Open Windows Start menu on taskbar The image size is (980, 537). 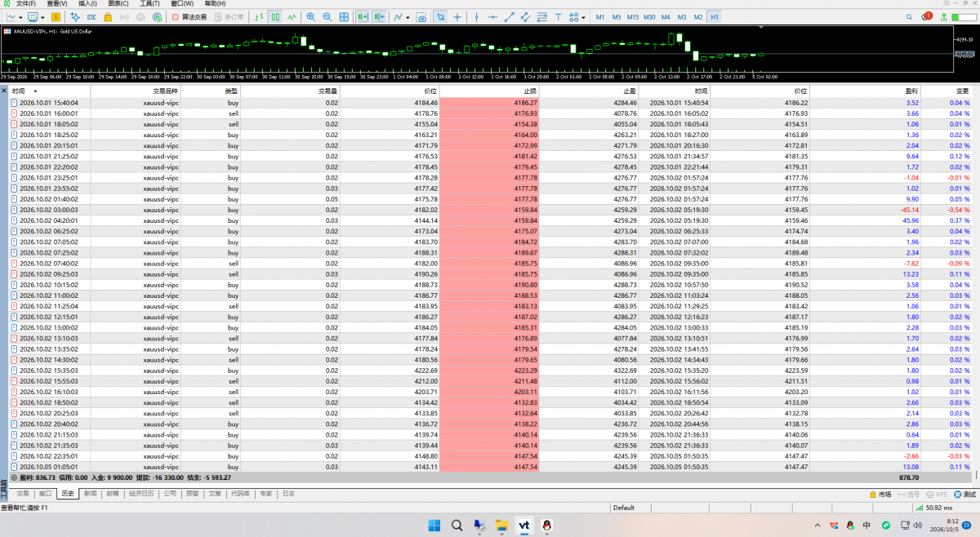pyautogui.click(x=434, y=526)
